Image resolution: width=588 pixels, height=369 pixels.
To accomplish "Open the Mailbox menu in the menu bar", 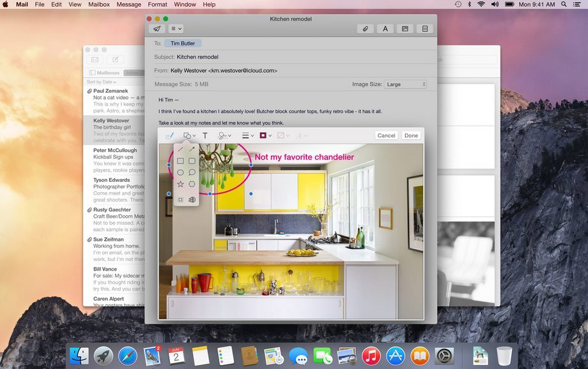I will (x=99, y=4).
